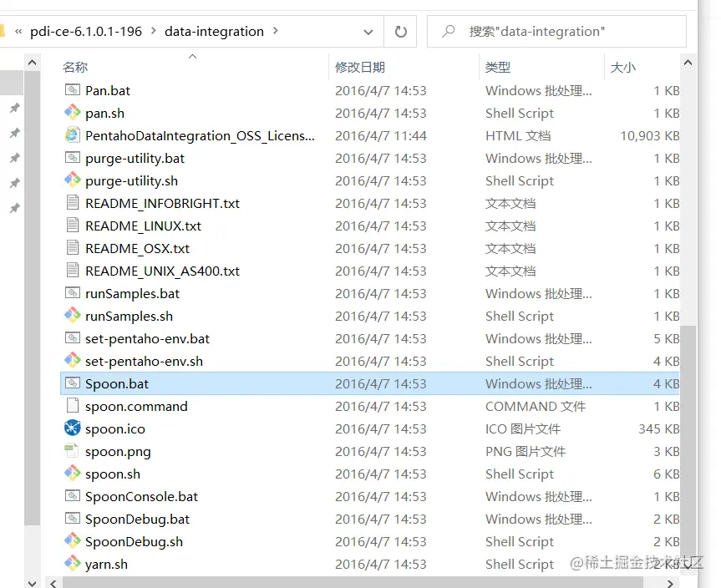721x588 pixels.
Task: Click the 10,903 KB size value
Action: (x=650, y=135)
